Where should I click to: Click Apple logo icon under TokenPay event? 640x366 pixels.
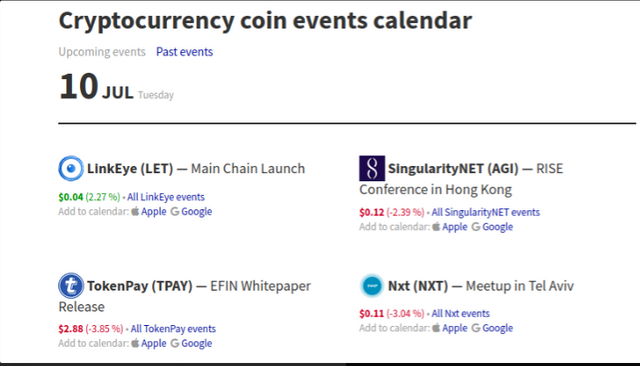[135, 343]
